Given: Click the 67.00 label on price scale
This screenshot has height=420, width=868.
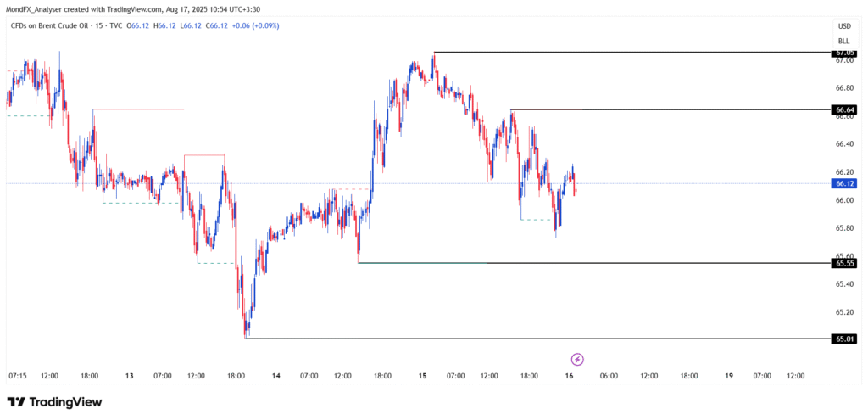Looking at the screenshot, I should click(x=843, y=61).
